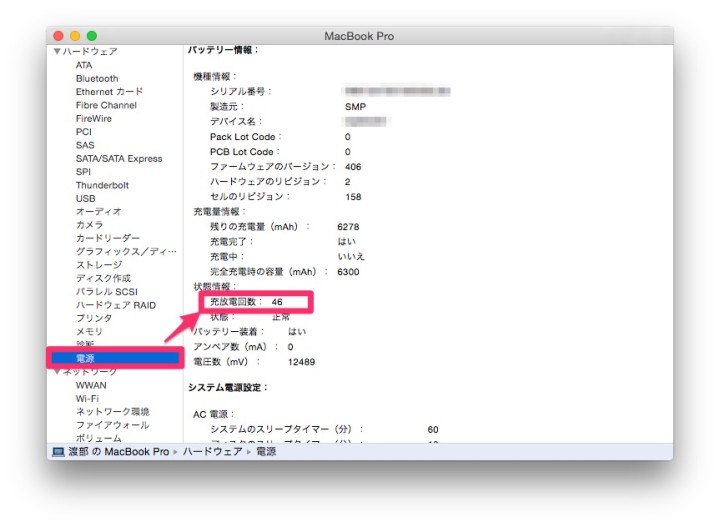Open SATA/SATA Express in the sidebar
Image resolution: width=720 pixels, height=527 pixels.
pos(119,158)
